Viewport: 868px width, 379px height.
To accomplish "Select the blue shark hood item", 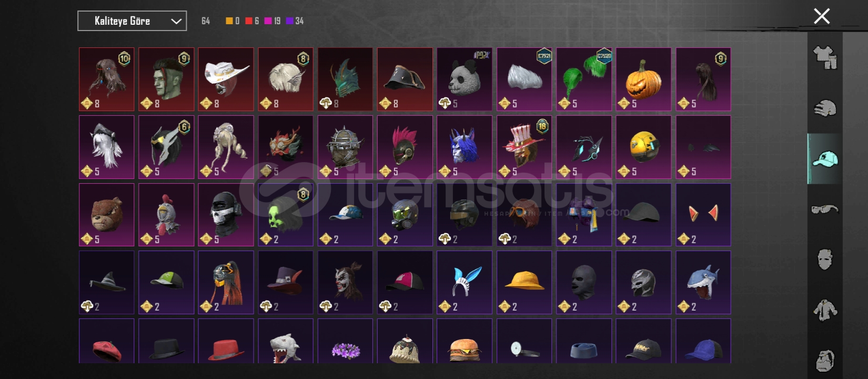I will point(703,282).
